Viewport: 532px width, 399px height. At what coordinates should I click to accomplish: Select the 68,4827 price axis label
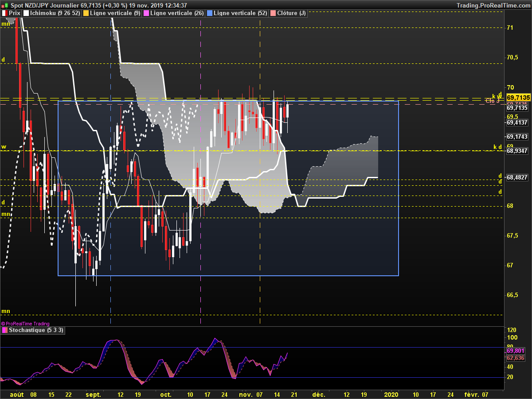coord(517,177)
